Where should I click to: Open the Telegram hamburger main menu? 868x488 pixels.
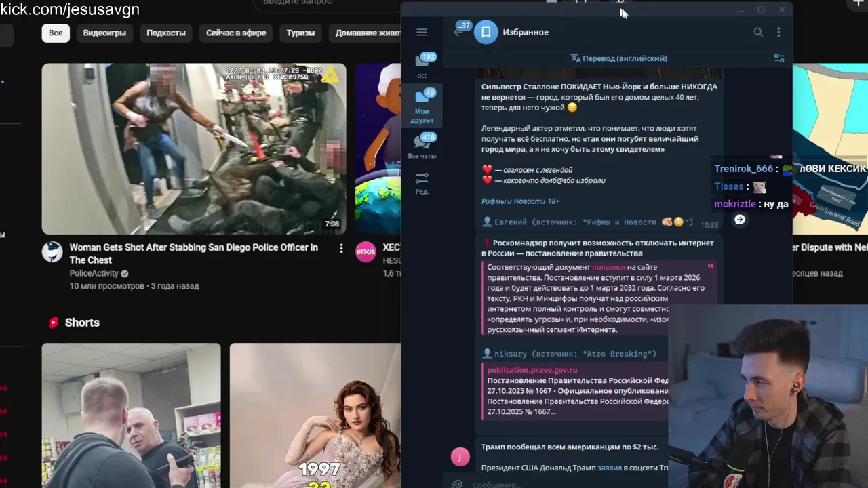(x=422, y=32)
